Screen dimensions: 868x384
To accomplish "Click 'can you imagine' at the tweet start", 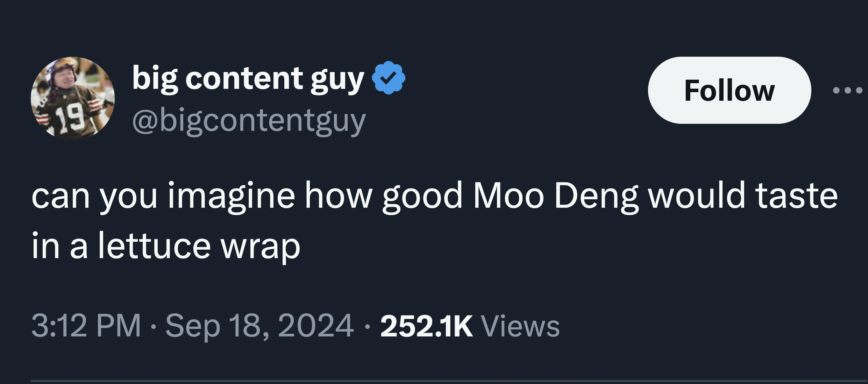I will point(163,197).
